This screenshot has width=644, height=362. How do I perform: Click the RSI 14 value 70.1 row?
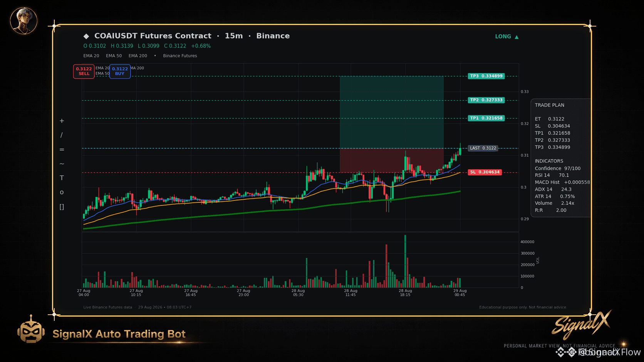pos(552,175)
